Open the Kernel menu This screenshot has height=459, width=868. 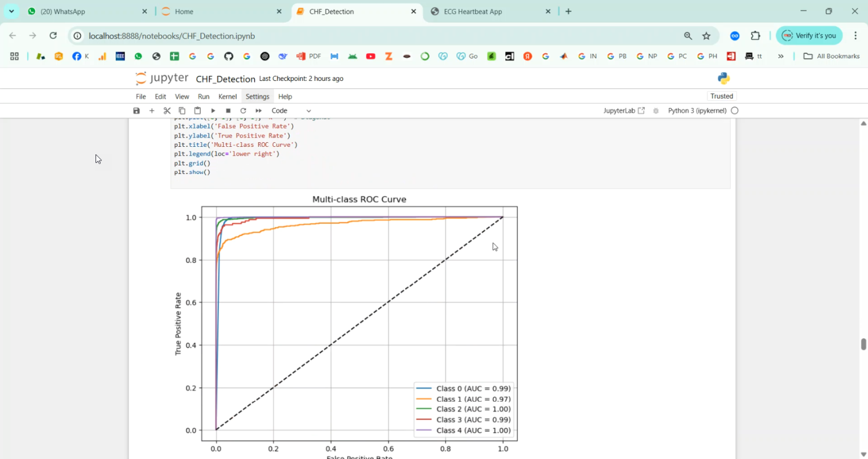tap(227, 97)
